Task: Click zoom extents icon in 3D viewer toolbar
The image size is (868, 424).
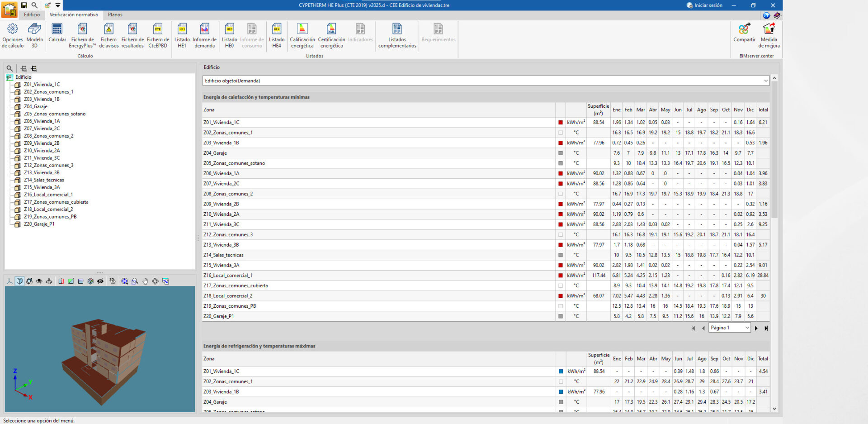Action: point(125,281)
